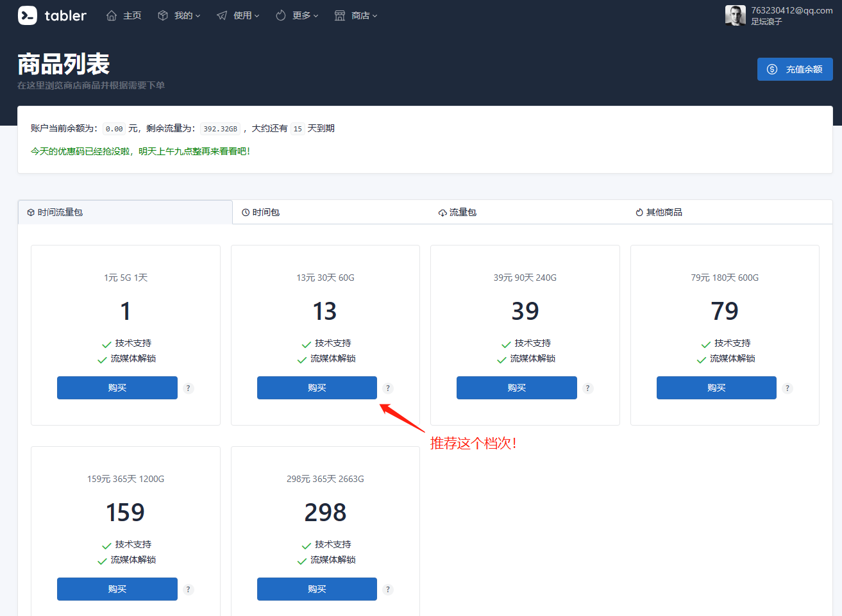Select the 15 days remaining value
The width and height of the screenshot is (842, 616).
pos(298,129)
